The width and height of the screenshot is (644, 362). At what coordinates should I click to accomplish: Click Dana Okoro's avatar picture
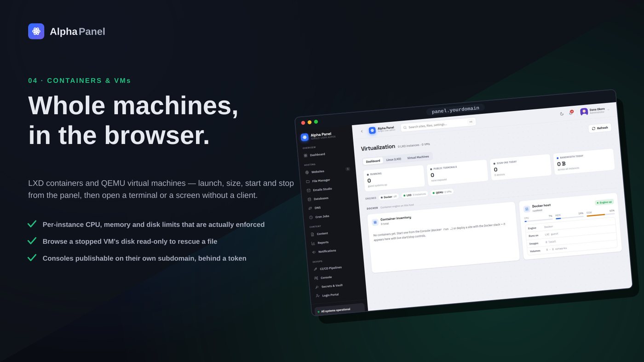tap(584, 112)
